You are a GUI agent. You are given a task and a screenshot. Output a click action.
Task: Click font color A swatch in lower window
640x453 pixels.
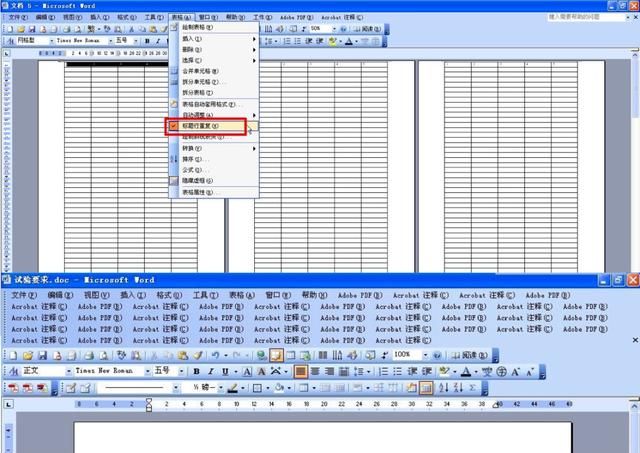(466, 371)
